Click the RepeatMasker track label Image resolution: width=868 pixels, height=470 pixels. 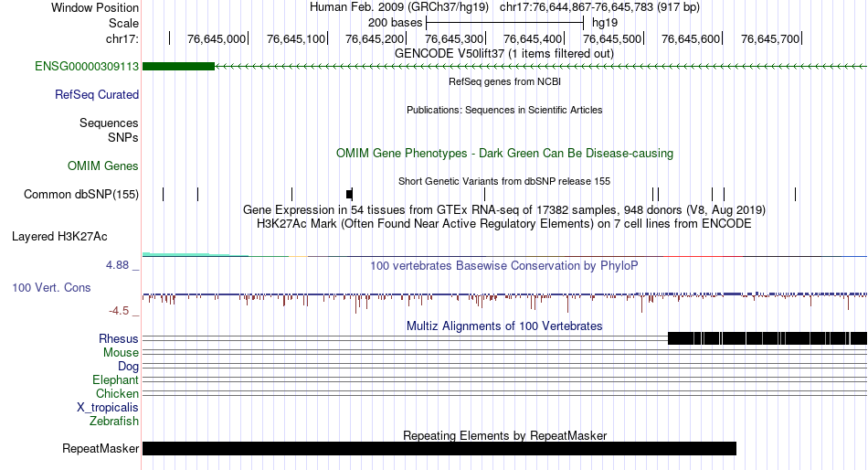[101, 448]
